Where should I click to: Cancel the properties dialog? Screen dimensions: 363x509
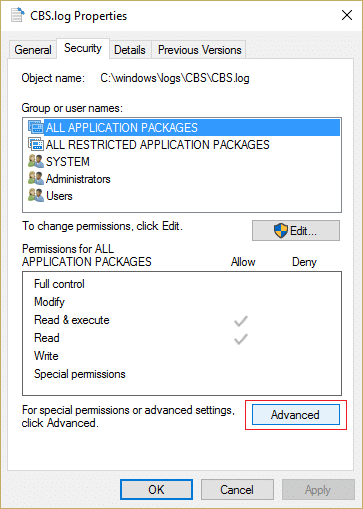(237, 490)
